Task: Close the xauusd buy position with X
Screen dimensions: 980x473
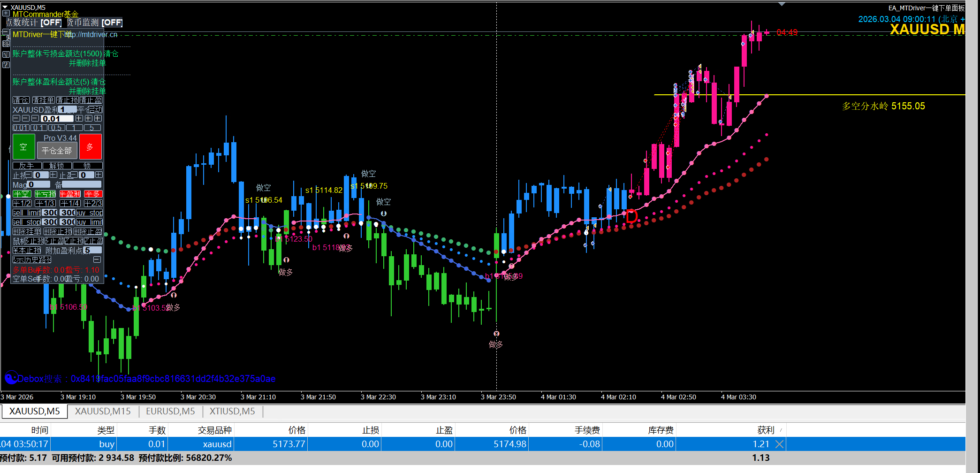Action: pyautogui.click(x=779, y=444)
